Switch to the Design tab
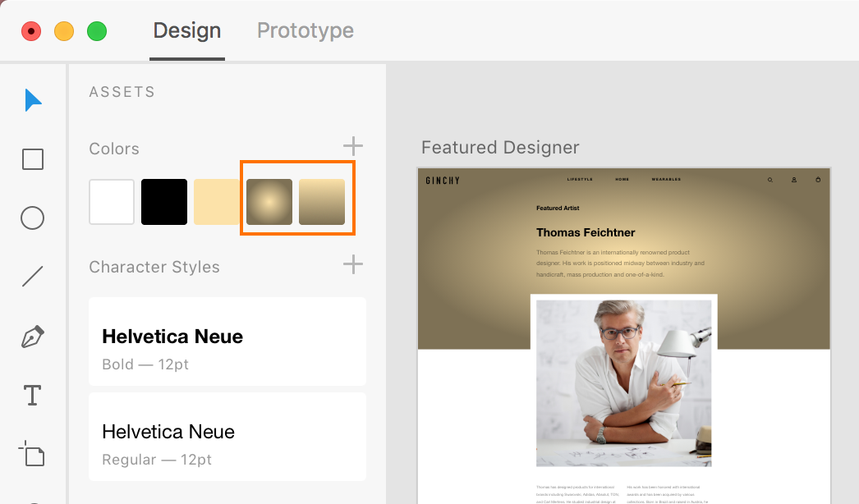Screen dimensions: 859x504 click(187, 31)
